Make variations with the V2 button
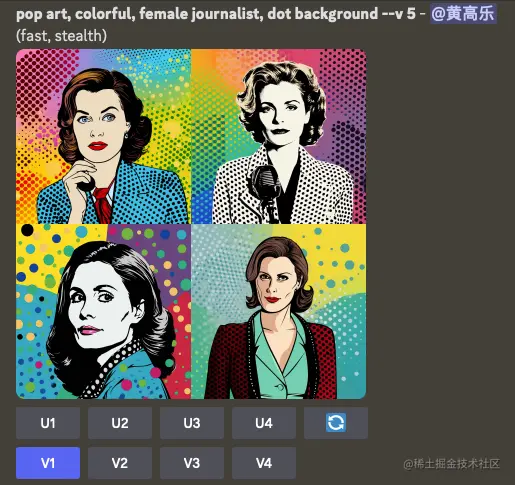This screenshot has width=515, height=485. (x=120, y=463)
